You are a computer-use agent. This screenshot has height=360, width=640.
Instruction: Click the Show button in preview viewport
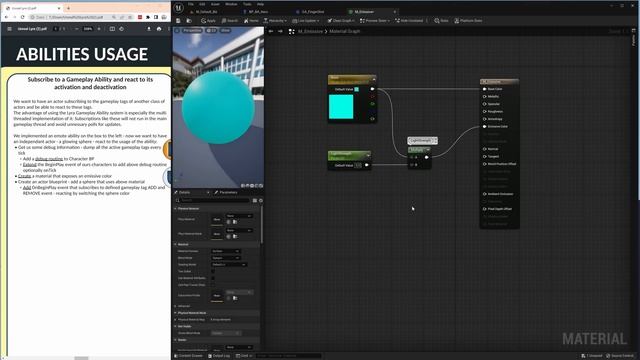tap(225, 31)
